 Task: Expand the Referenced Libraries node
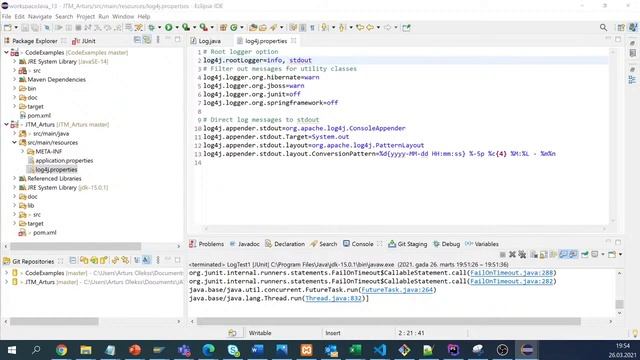coord(14,178)
